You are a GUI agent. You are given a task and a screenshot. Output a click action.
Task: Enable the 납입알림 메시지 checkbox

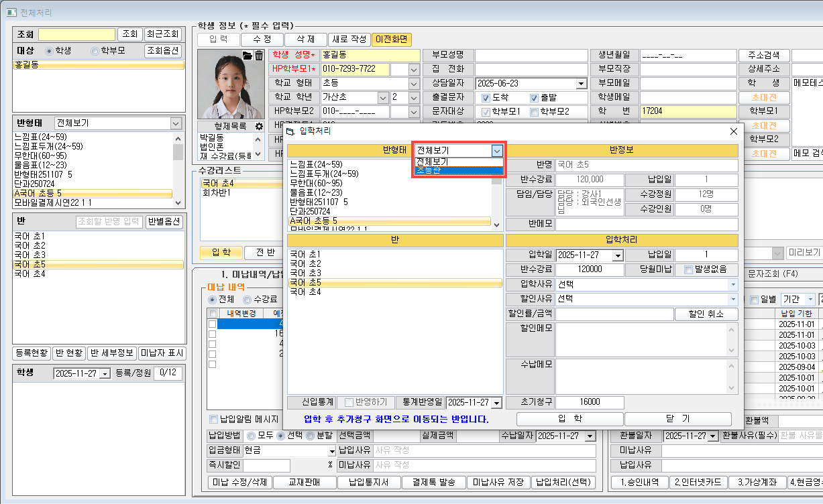click(214, 420)
